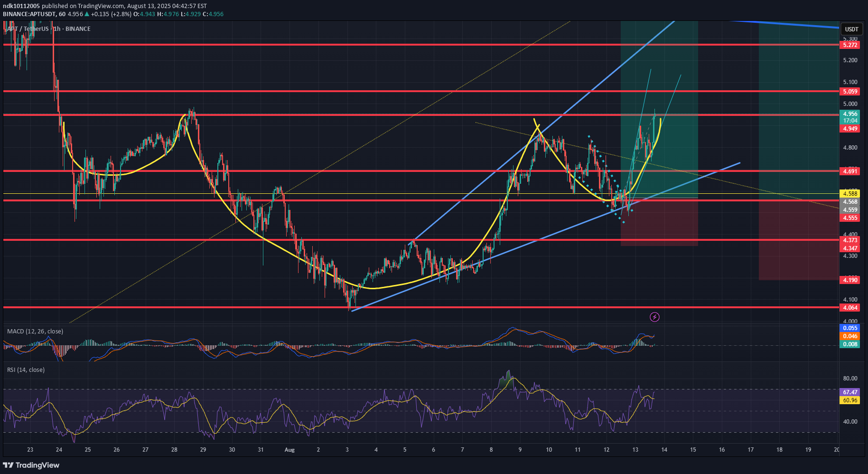The image size is (868, 474).
Task: Click the 4.956 current price label
Action: tap(849, 114)
